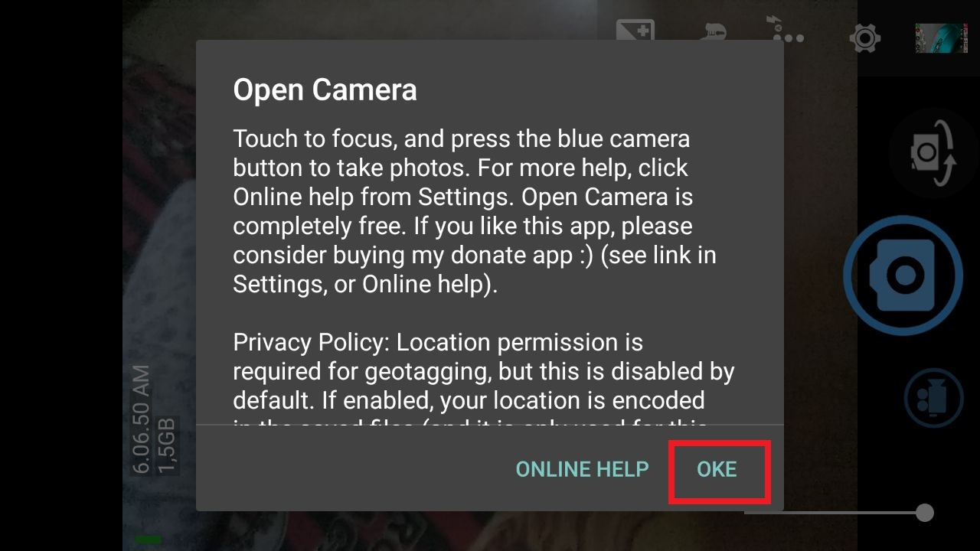The image size is (980, 551).
Task: Tap the blue camera shutter button
Action: [x=903, y=275]
